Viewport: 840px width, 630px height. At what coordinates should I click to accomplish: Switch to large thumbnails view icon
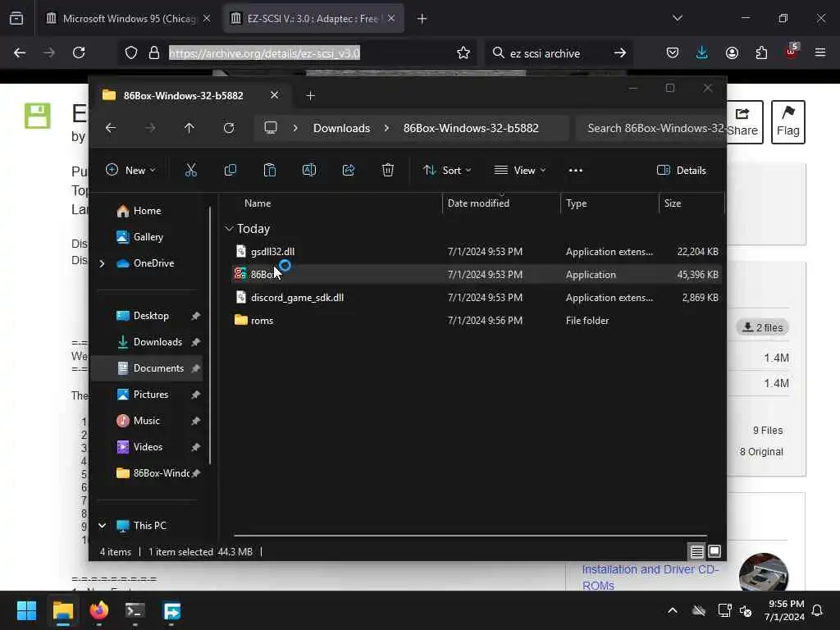click(x=714, y=551)
